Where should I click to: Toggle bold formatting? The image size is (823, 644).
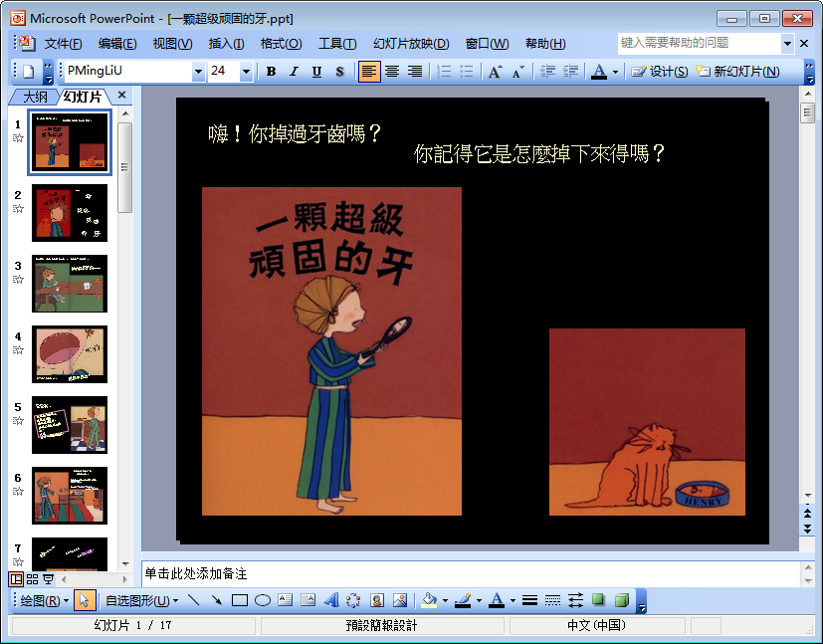coord(271,72)
